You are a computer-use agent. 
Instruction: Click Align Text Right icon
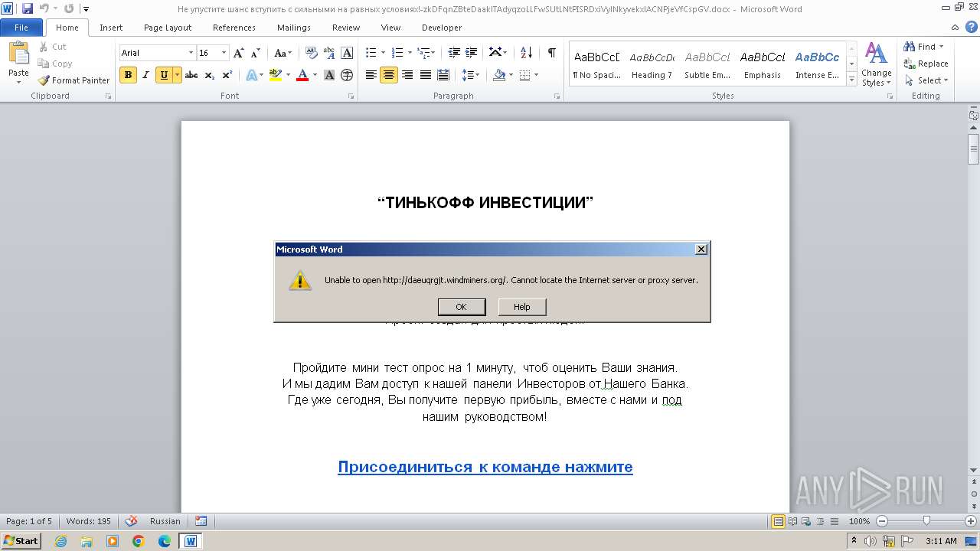[407, 75]
